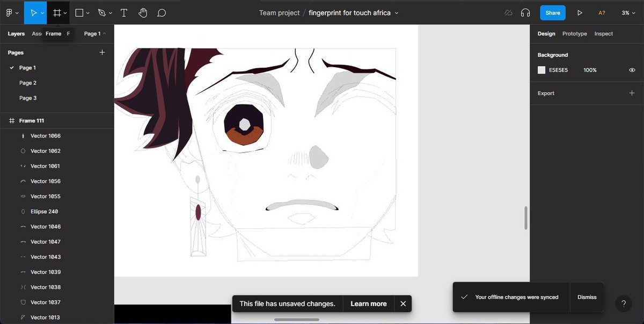Select the Comment tool
The width and height of the screenshot is (644, 324).
pos(162,12)
